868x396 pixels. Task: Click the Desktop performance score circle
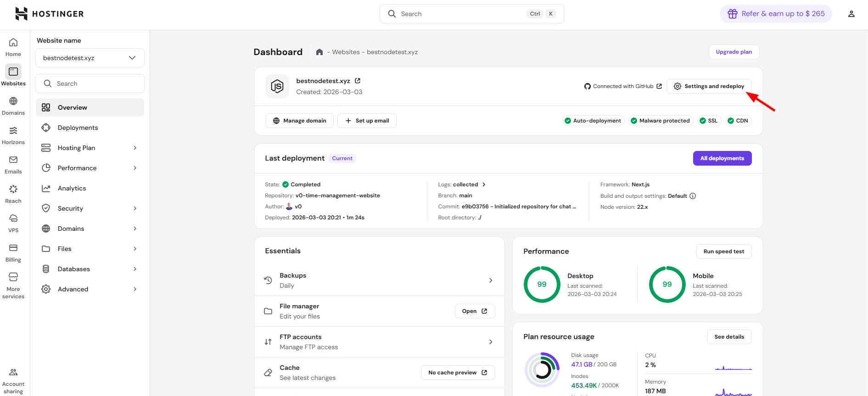542,284
